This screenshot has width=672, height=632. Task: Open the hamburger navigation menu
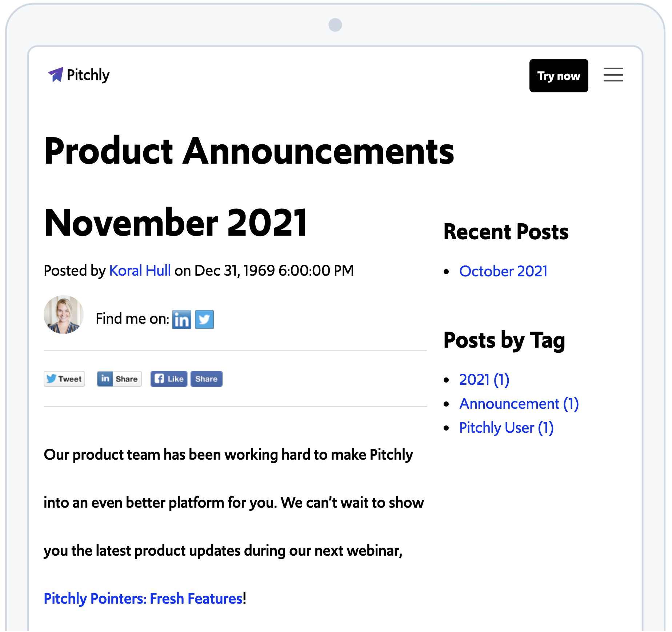pos(613,75)
